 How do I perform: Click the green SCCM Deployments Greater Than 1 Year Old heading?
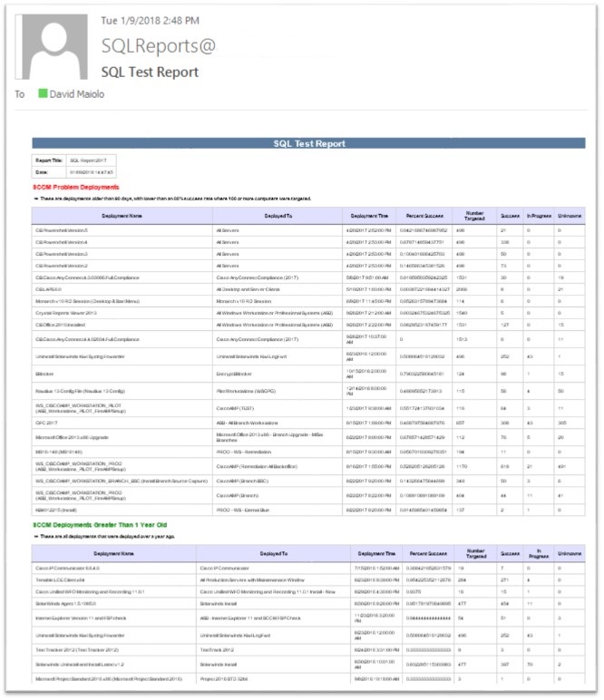tap(100, 525)
